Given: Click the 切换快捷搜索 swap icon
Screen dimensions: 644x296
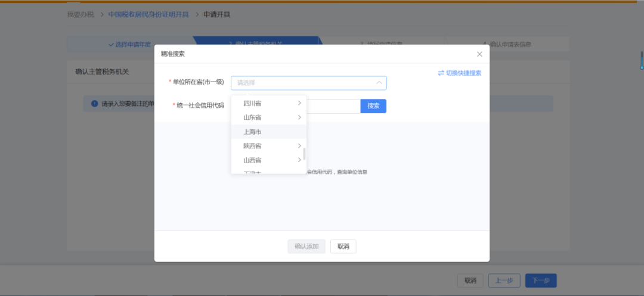Looking at the screenshot, I should [x=441, y=73].
